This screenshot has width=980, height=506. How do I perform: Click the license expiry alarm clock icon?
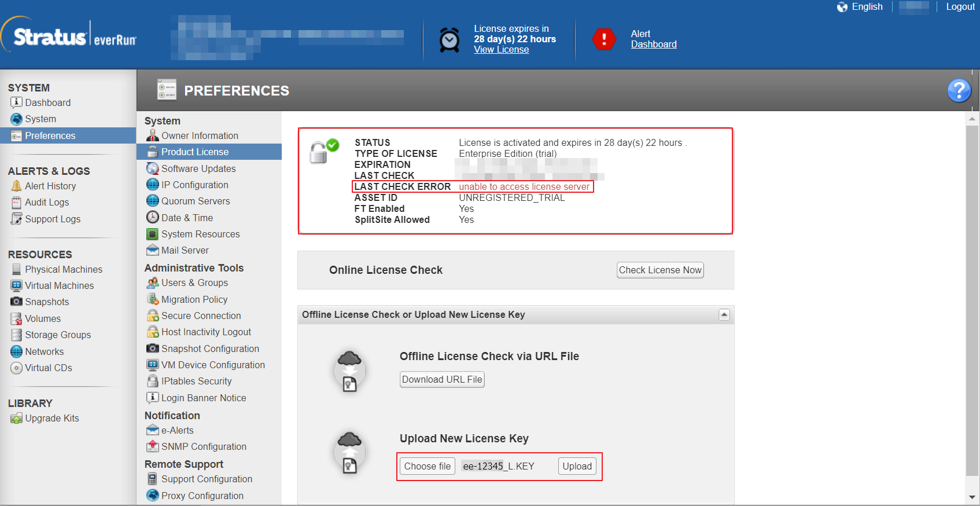coord(450,40)
